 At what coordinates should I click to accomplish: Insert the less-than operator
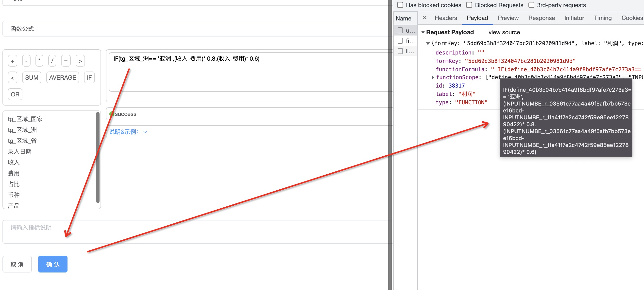pyautogui.click(x=13, y=78)
